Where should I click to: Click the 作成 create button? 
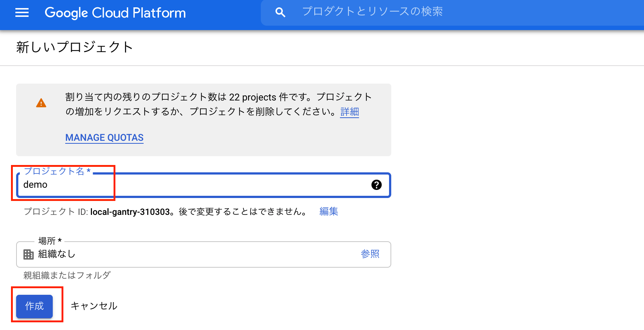(x=34, y=306)
